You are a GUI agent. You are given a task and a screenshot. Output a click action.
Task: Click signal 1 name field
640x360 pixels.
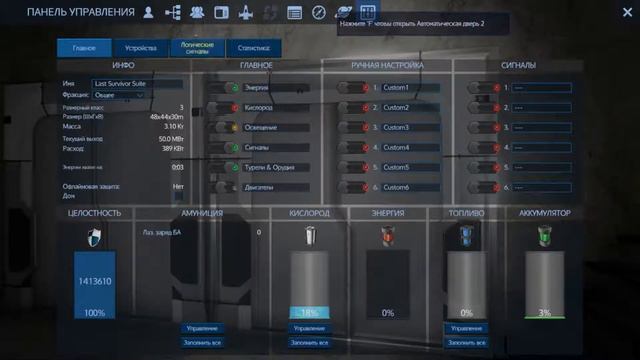point(542,87)
